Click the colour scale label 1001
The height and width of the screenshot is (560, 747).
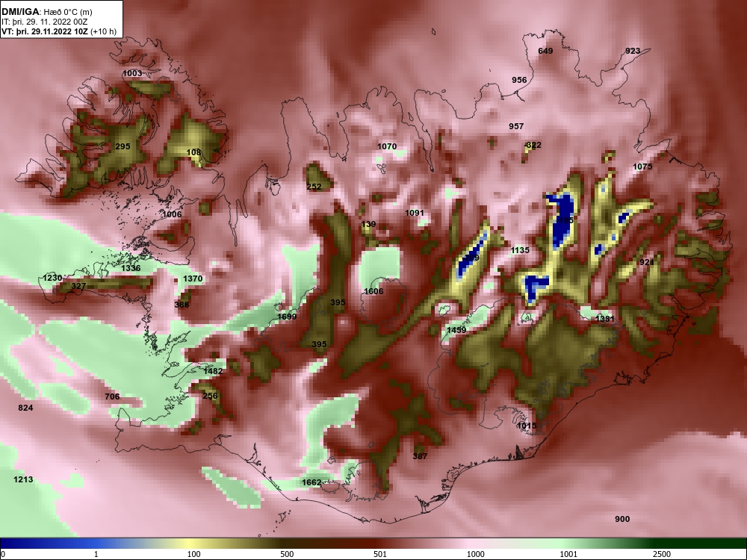coord(568,554)
